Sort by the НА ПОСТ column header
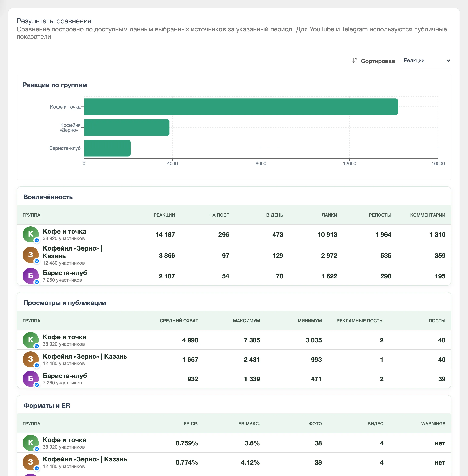The height and width of the screenshot is (476, 468). (x=219, y=215)
